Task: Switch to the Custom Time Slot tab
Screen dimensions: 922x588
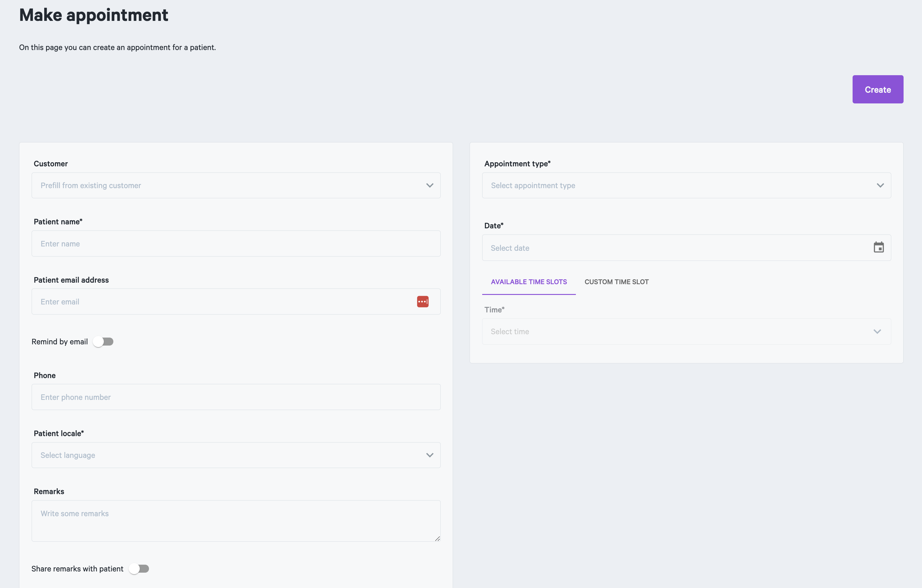Action: pyautogui.click(x=616, y=282)
